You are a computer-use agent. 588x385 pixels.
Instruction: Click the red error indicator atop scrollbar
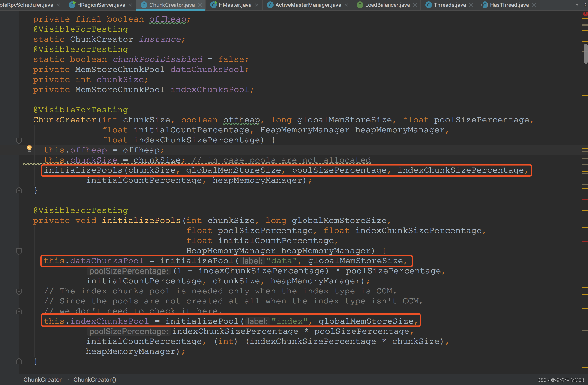click(585, 14)
